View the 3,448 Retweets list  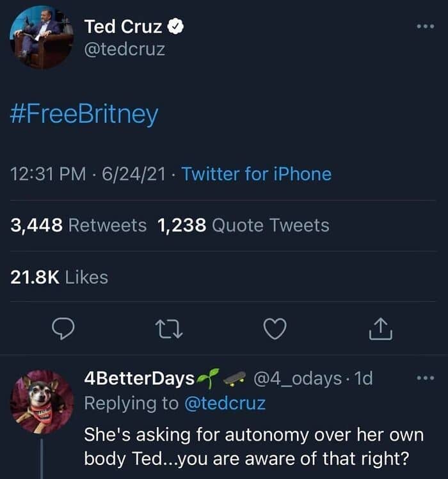coord(78,226)
